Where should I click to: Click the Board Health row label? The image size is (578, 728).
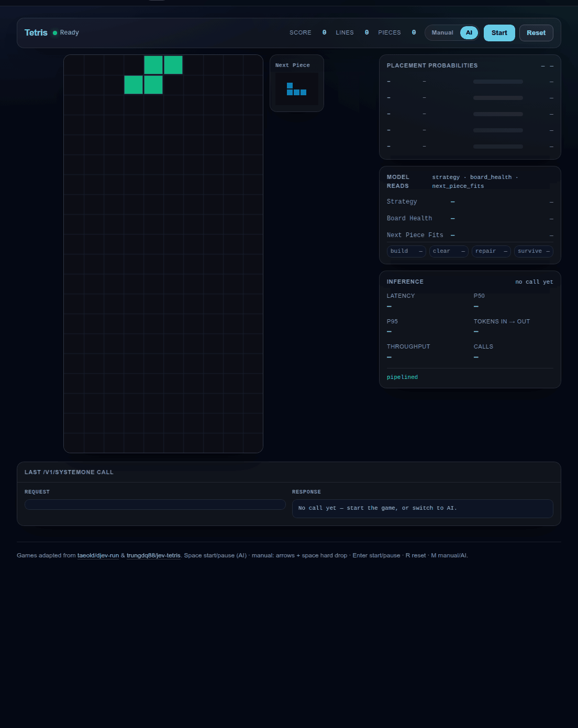tap(409, 218)
